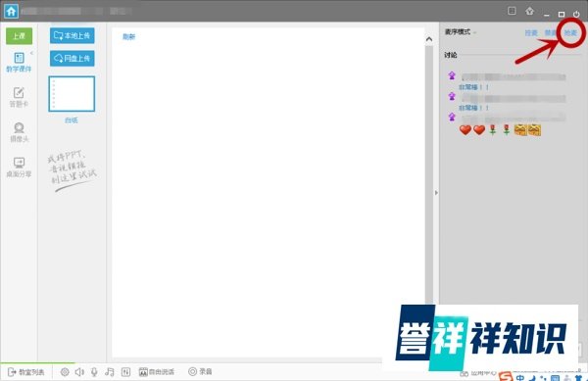Toggle the microphone icon in the bottom bar
The height and width of the screenshot is (381, 588).
(94, 371)
